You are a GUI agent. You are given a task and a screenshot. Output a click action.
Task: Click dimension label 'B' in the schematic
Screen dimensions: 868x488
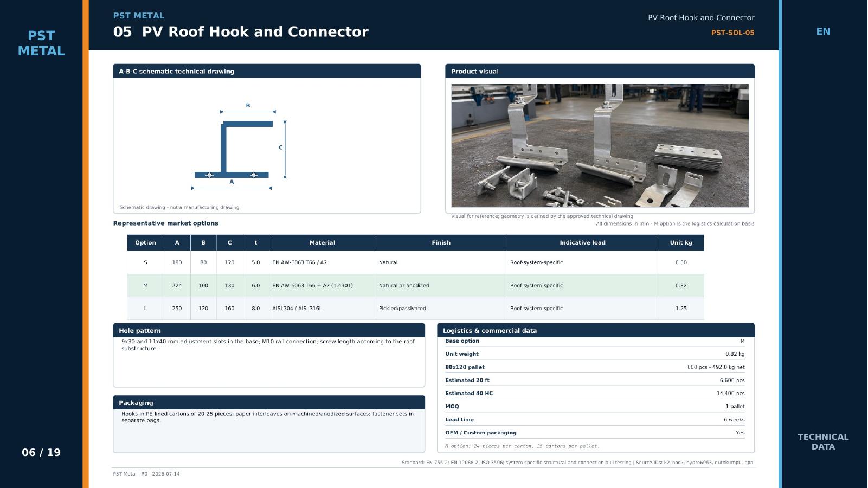pos(248,106)
